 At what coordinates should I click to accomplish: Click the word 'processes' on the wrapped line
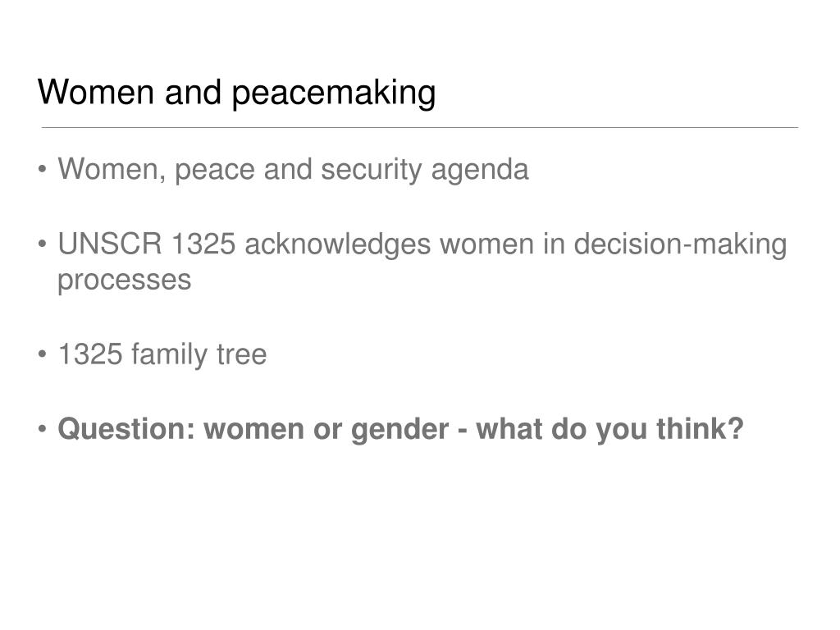tap(125, 281)
